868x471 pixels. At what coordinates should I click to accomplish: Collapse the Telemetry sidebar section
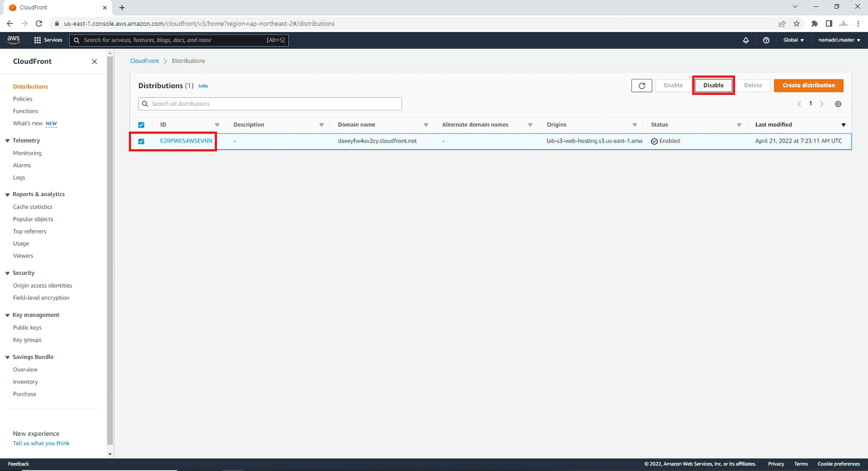pyautogui.click(x=7, y=140)
